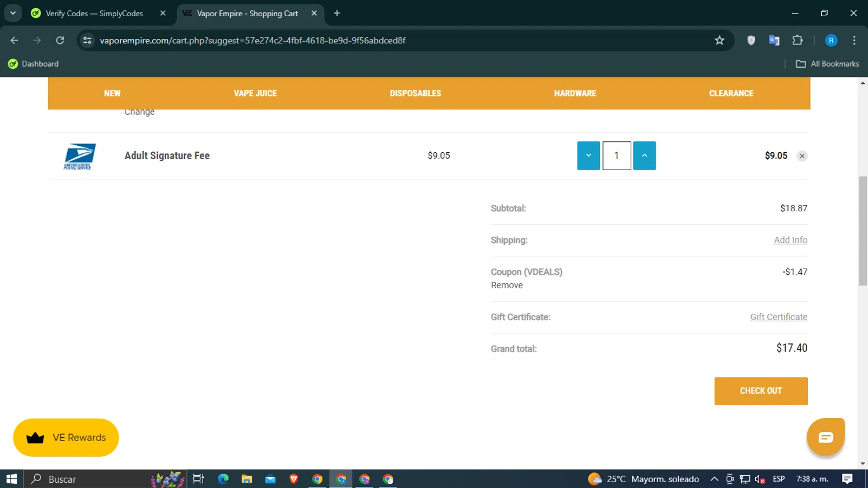Viewport: 868px width, 488px height.
Task: Bookmark this page with star icon
Action: coord(719,41)
